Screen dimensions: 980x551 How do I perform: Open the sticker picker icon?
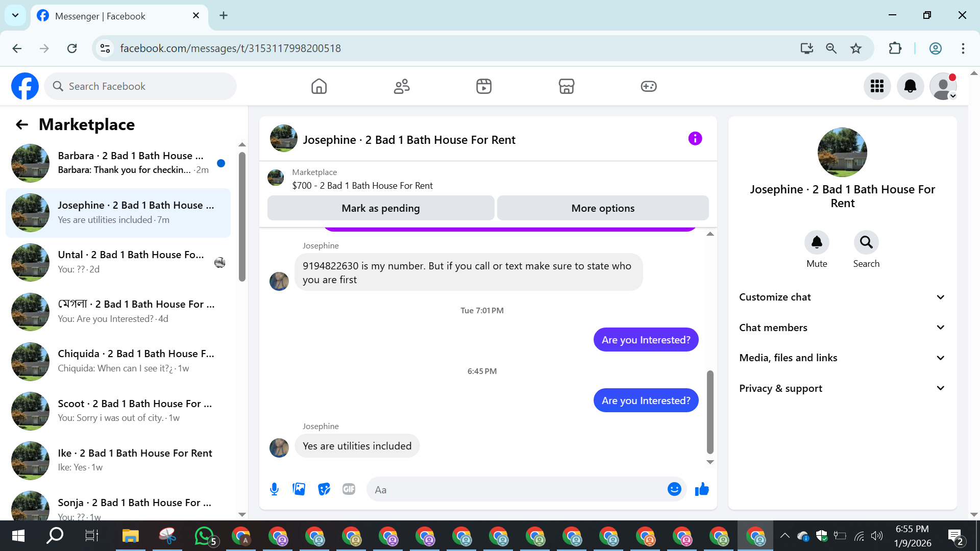pyautogui.click(x=324, y=489)
